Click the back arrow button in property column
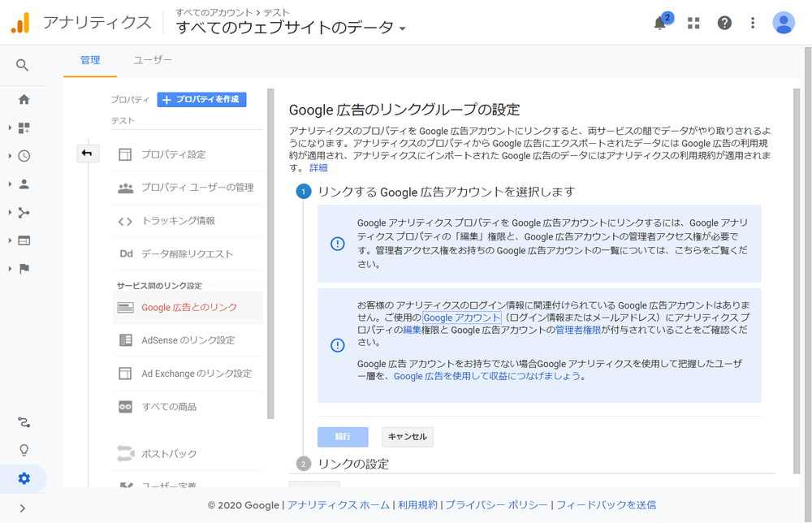The height and width of the screenshot is (523, 812). coord(88,153)
